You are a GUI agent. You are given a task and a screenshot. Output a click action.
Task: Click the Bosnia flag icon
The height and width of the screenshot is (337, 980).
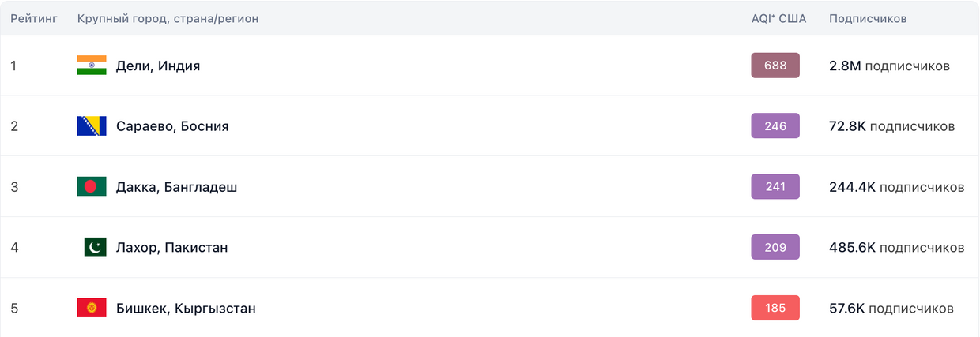(x=92, y=126)
